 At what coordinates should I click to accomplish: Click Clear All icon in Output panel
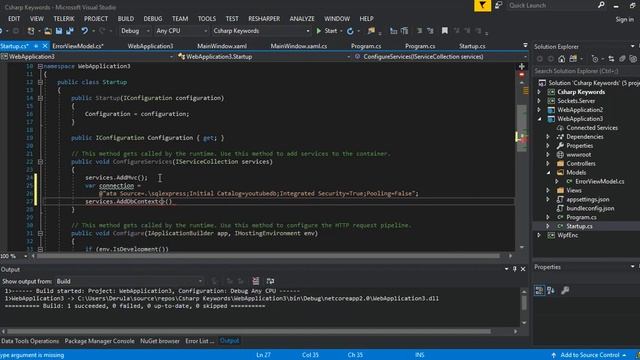256,281
